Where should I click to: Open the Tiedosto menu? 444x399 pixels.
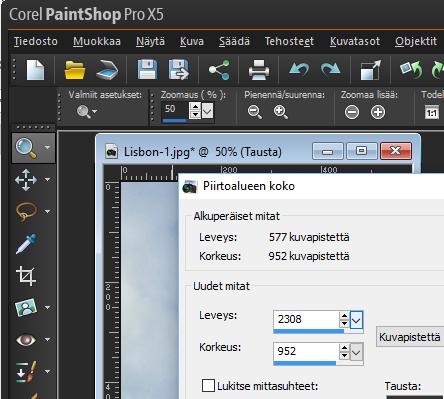coord(36,41)
